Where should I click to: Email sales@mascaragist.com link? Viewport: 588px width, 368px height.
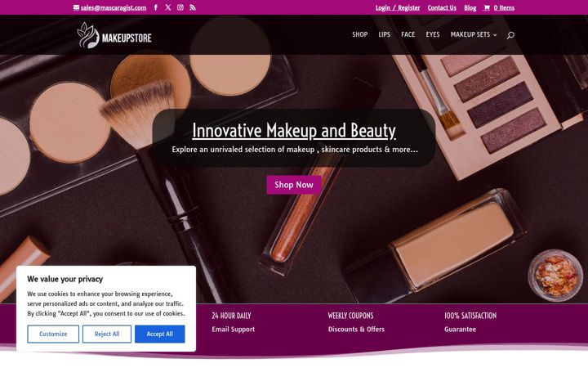(114, 7)
